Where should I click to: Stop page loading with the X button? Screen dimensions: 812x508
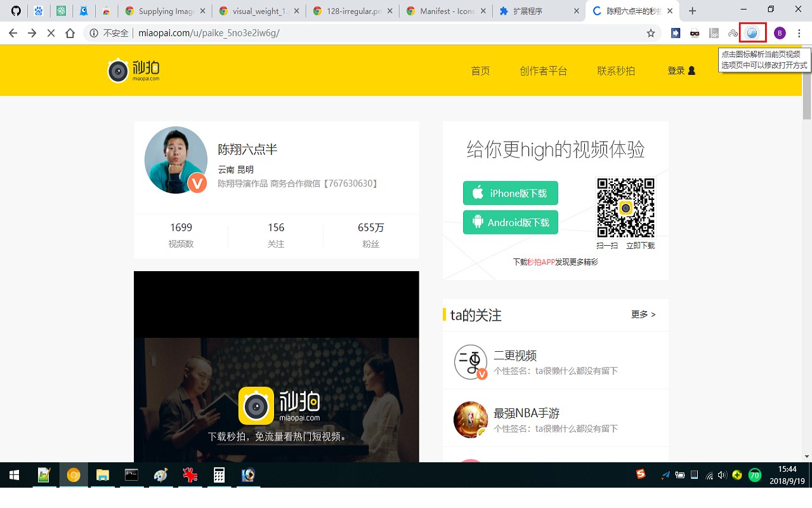pyautogui.click(x=51, y=33)
